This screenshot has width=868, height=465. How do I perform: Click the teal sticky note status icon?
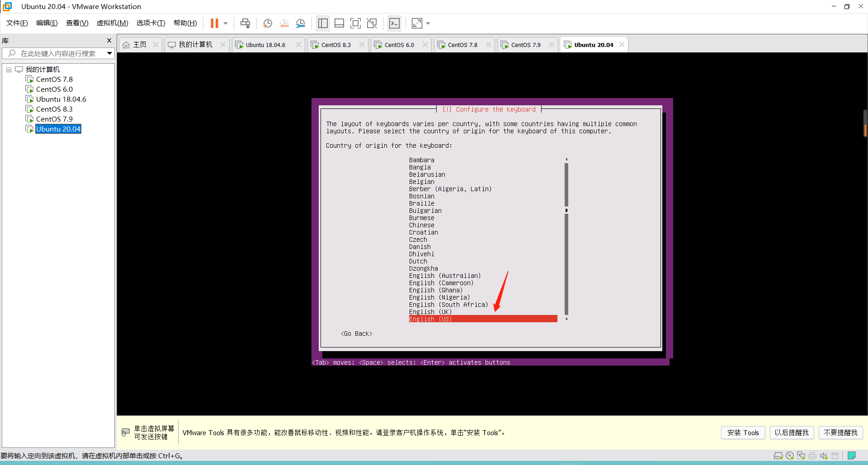click(x=852, y=456)
